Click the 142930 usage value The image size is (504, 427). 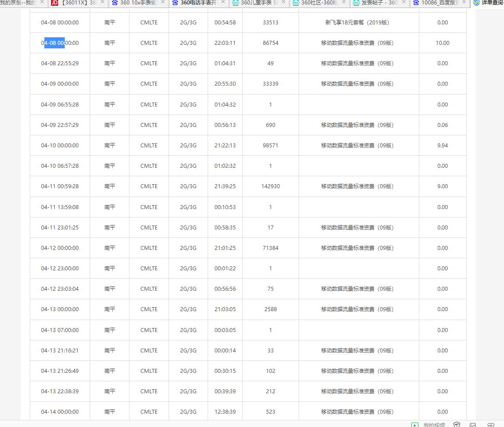[271, 186]
